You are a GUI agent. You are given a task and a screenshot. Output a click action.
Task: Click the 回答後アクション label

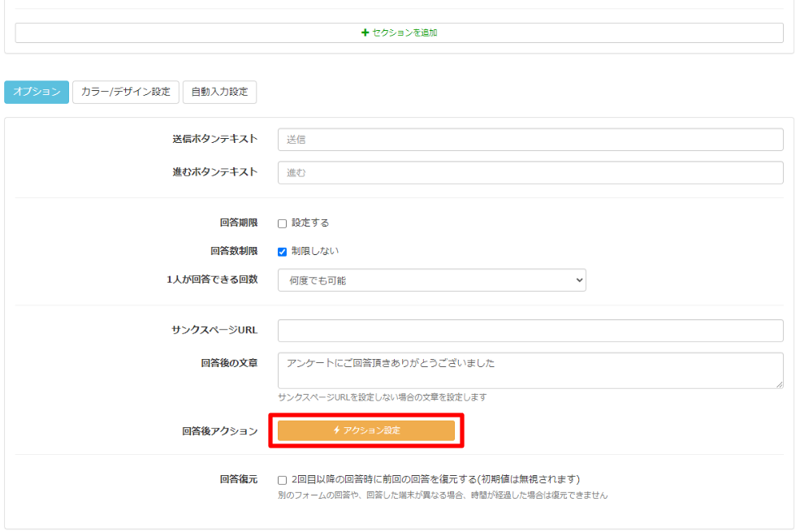coord(220,431)
